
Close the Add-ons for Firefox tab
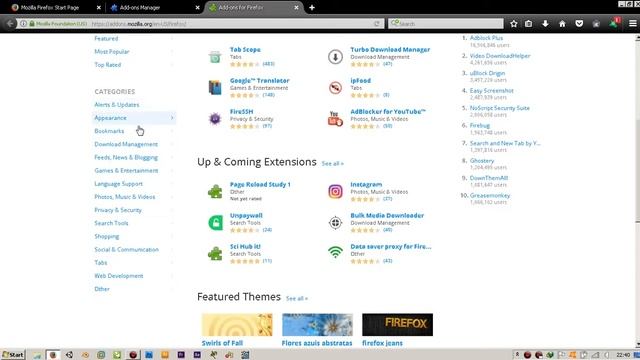(x=296, y=7)
